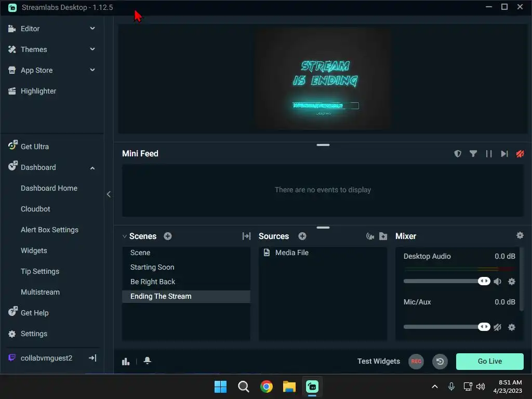Open the Themes section
This screenshot has height=399, width=532.
pos(34,49)
